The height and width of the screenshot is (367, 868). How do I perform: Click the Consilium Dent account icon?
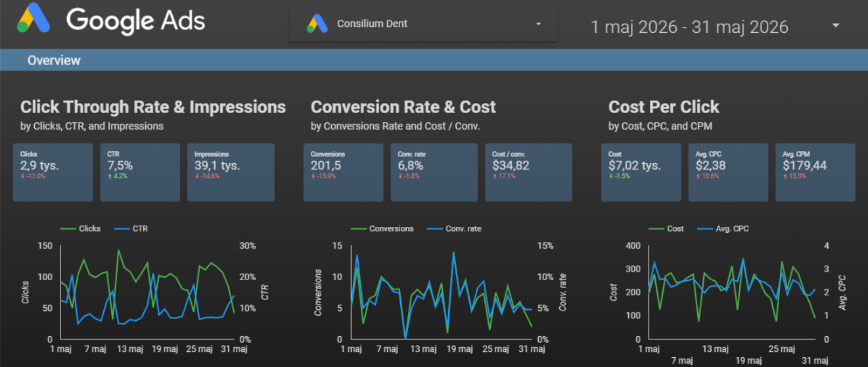317,24
